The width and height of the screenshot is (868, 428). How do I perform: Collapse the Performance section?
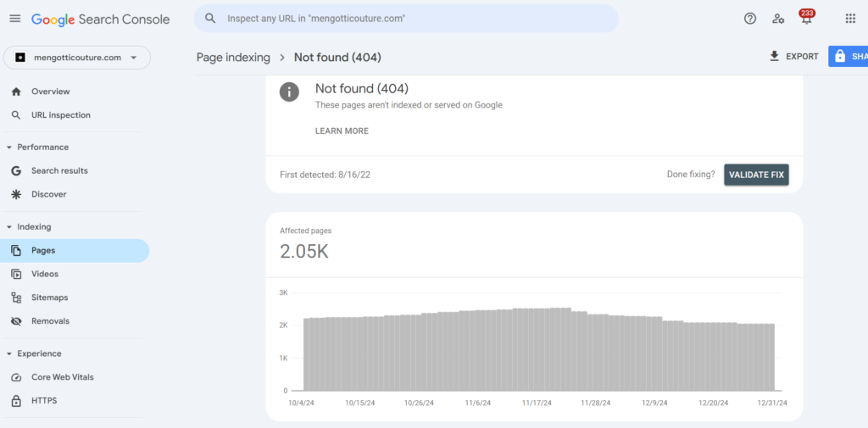8,147
